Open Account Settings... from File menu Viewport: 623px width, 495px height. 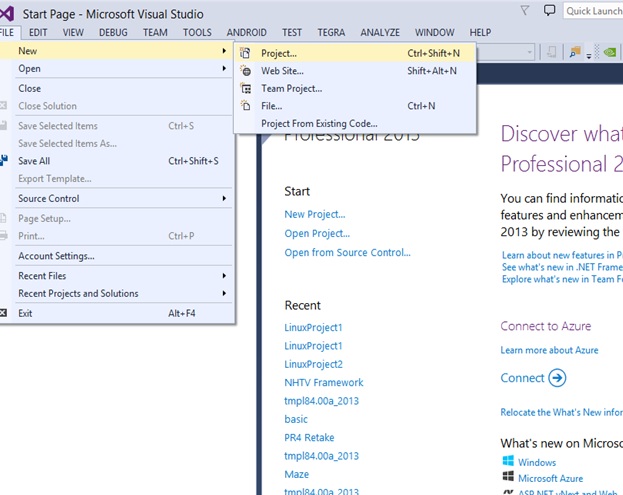click(x=116, y=256)
